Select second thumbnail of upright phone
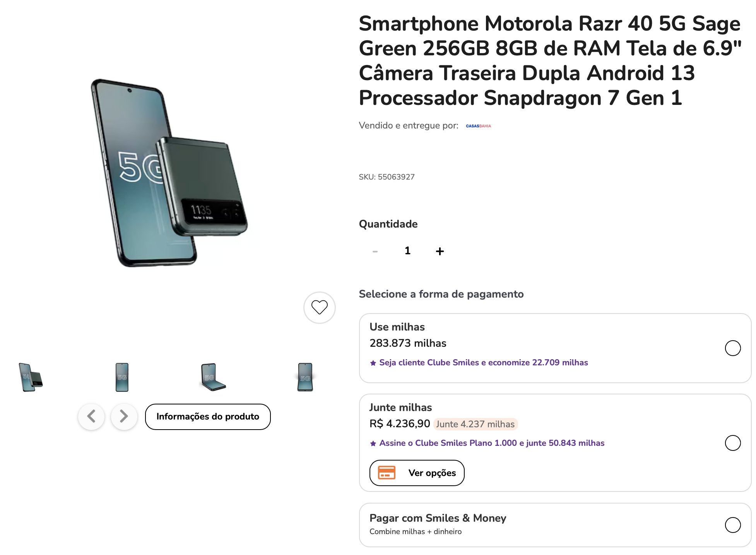The image size is (756, 555). (x=122, y=377)
